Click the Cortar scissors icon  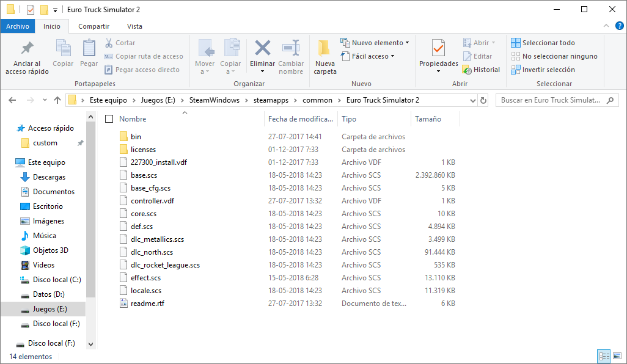pos(109,42)
